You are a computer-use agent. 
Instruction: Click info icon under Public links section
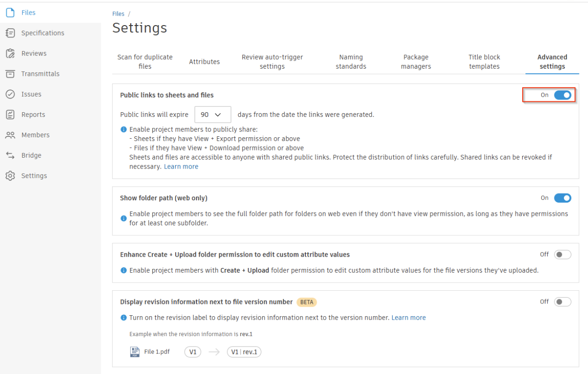pyautogui.click(x=124, y=129)
